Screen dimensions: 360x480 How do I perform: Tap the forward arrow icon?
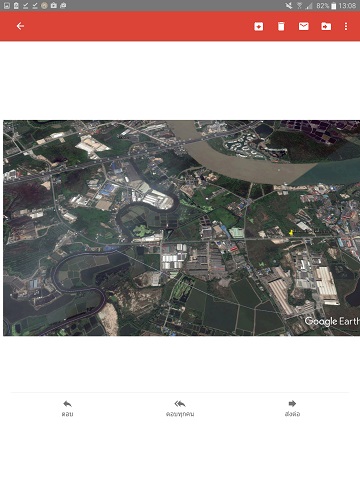[292, 403]
